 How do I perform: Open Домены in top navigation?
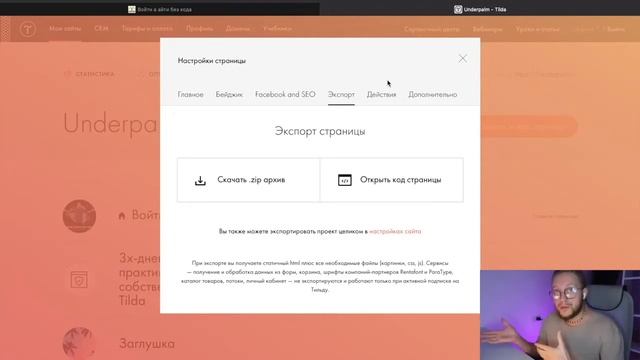point(238,29)
